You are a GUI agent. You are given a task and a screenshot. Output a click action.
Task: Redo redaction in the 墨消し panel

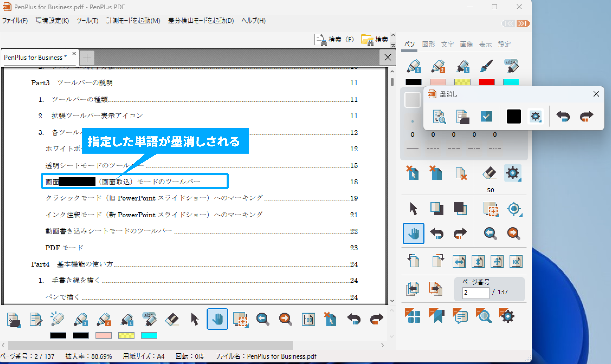pos(586,116)
